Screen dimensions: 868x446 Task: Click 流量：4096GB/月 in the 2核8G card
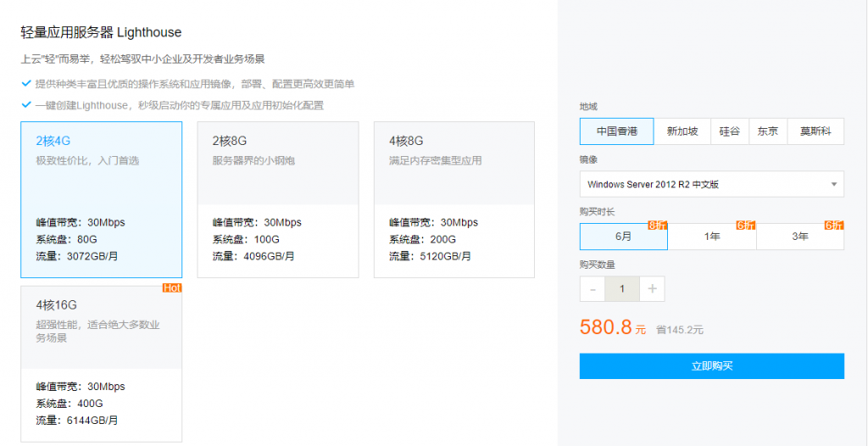(253, 257)
